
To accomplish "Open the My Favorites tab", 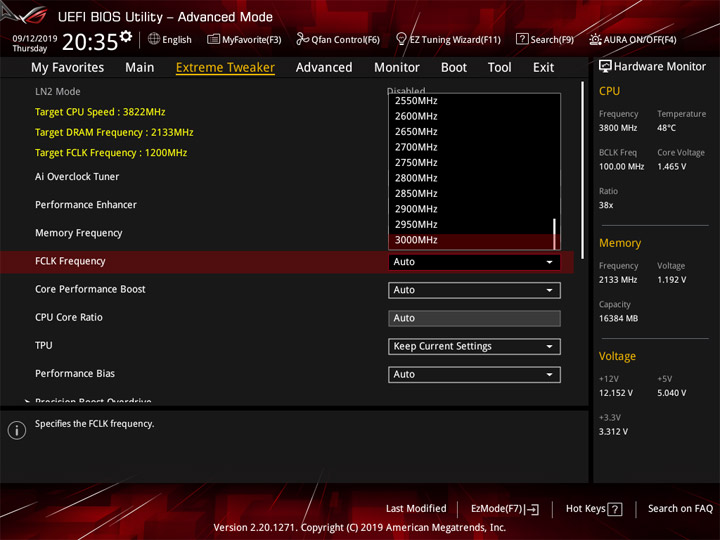I will click(68, 68).
